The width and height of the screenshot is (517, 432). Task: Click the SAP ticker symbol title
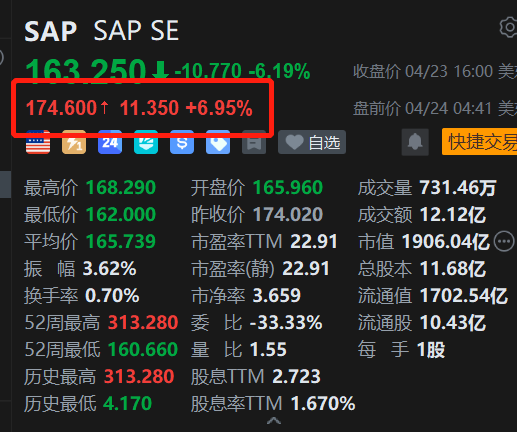51,31
